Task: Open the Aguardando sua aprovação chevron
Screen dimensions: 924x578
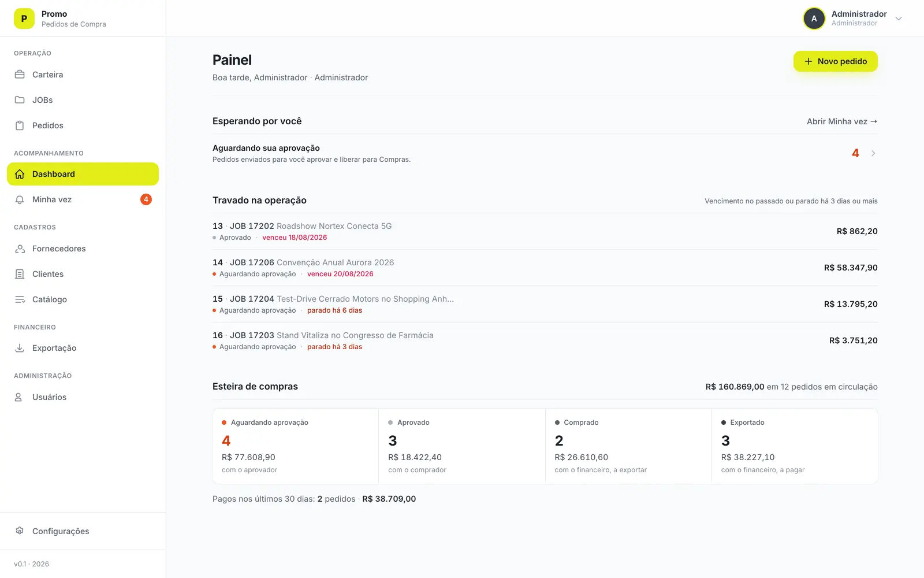Action: pyautogui.click(x=873, y=153)
